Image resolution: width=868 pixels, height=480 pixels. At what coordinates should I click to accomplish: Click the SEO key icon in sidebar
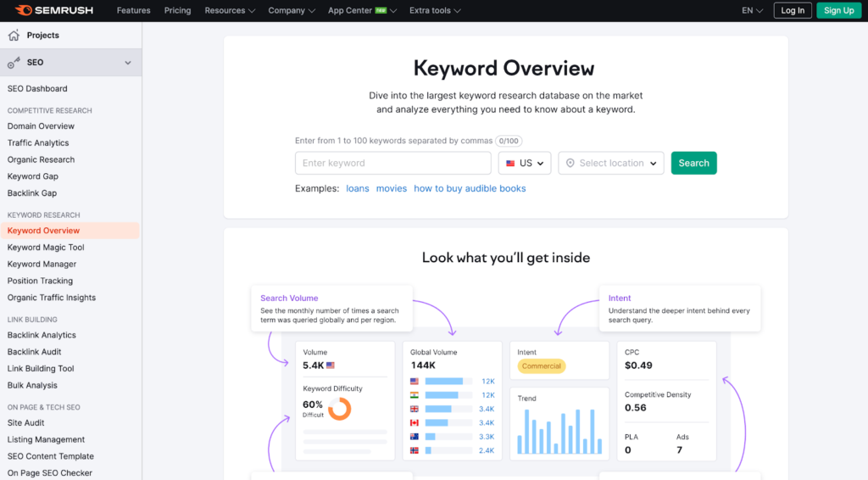[14, 63]
